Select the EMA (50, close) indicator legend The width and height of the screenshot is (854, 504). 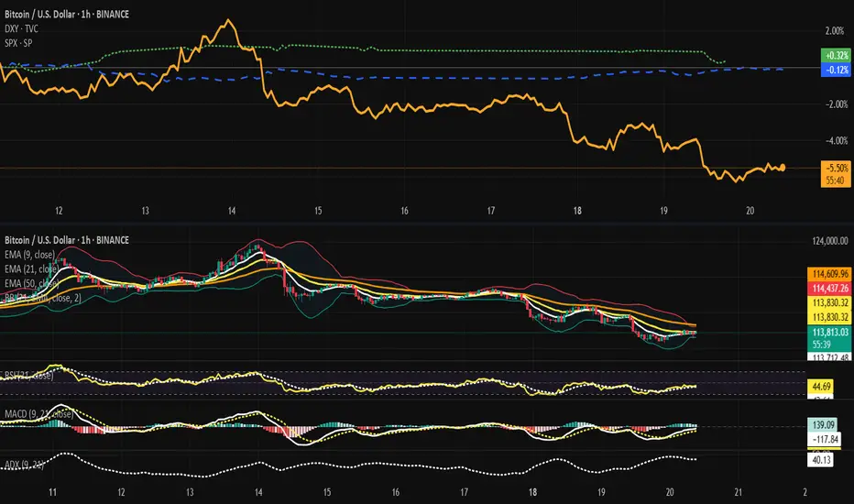click(x=31, y=283)
